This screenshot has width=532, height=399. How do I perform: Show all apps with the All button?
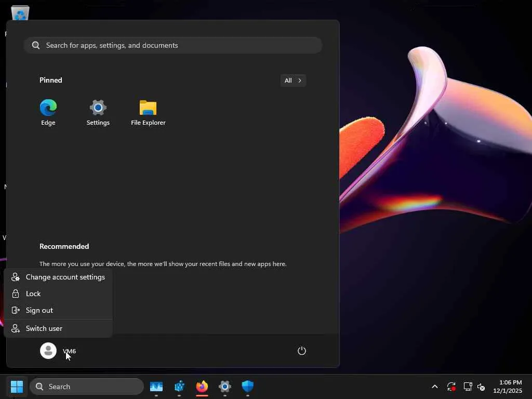coord(293,81)
